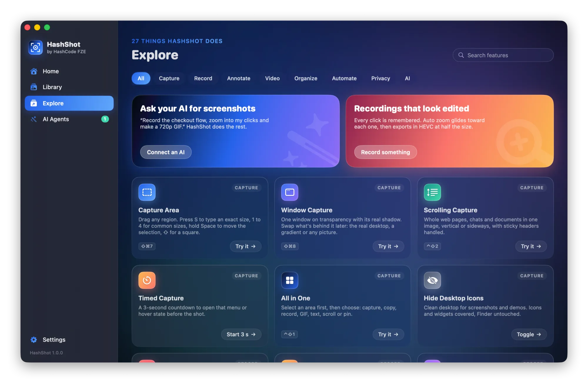Open Settings in the sidebar
The width and height of the screenshot is (588, 383).
[x=69, y=339]
